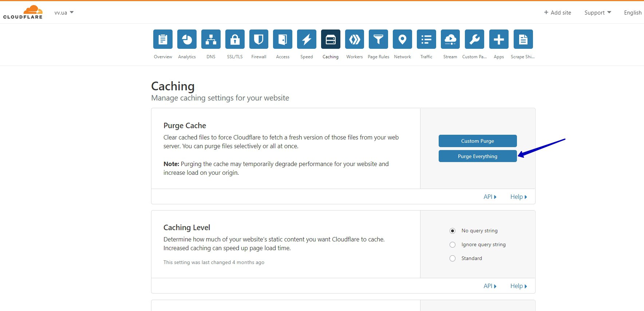Open the DNS network icon

[211, 39]
